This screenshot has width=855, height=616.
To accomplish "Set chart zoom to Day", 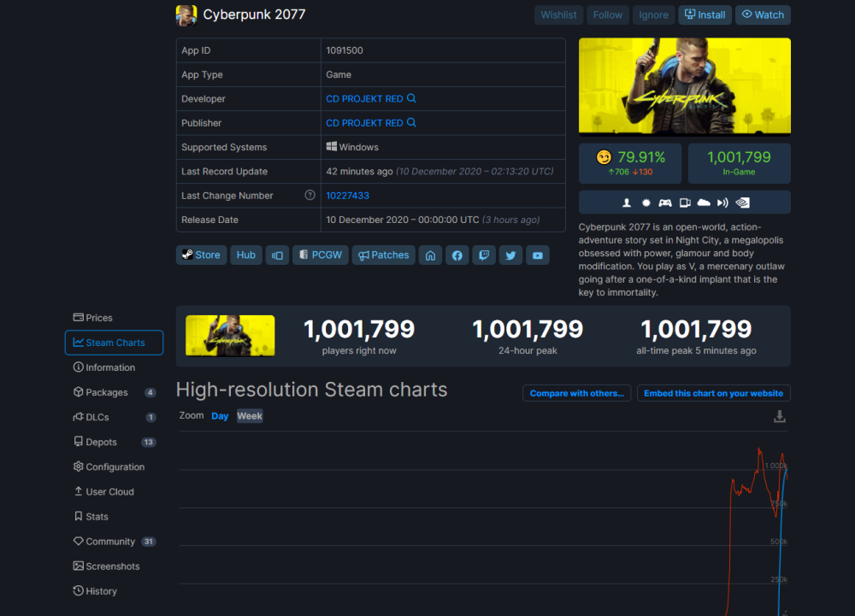I will [220, 416].
